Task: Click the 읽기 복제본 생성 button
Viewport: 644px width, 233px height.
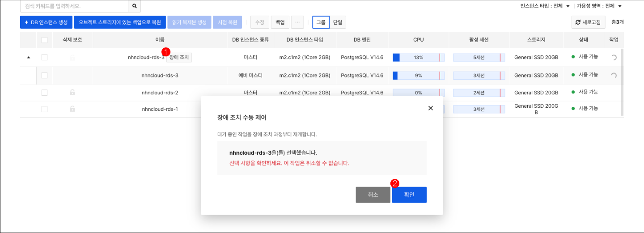Action: coord(189,22)
